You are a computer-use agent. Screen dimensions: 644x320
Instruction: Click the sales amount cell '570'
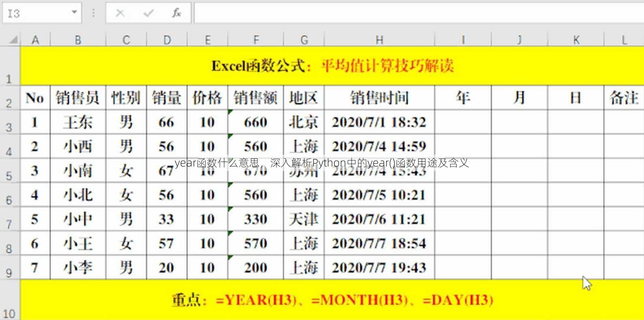pyautogui.click(x=256, y=243)
